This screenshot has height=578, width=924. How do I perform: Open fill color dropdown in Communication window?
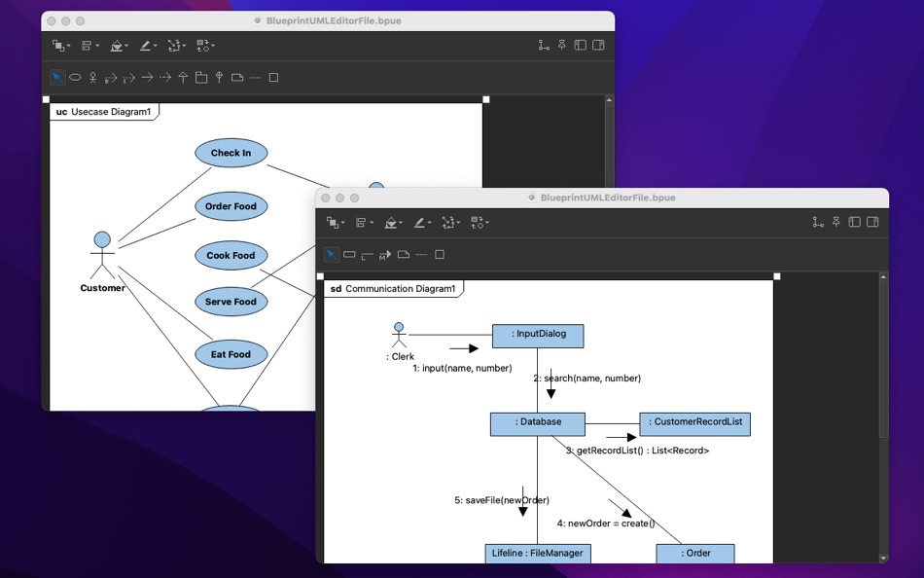click(x=393, y=223)
